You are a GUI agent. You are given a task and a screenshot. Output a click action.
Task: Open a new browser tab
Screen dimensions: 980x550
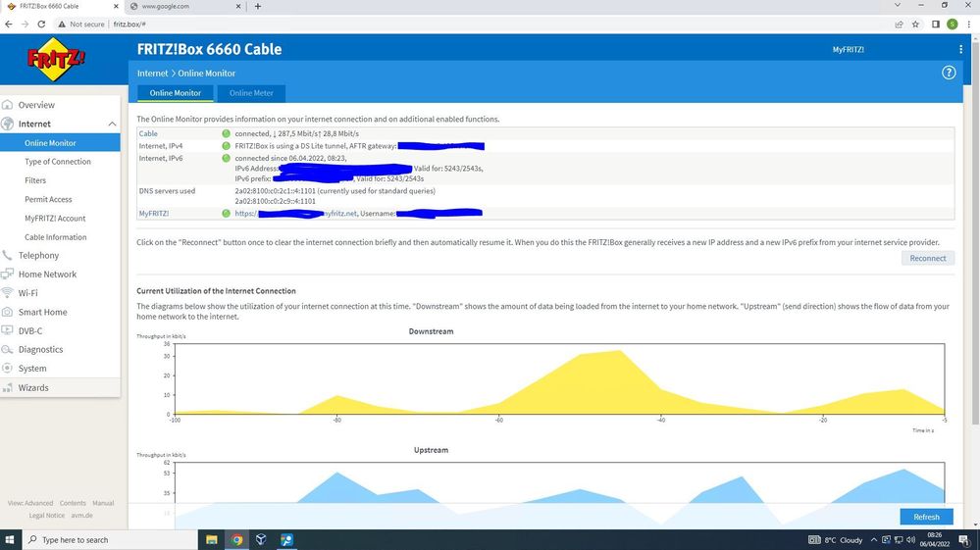pos(257,6)
